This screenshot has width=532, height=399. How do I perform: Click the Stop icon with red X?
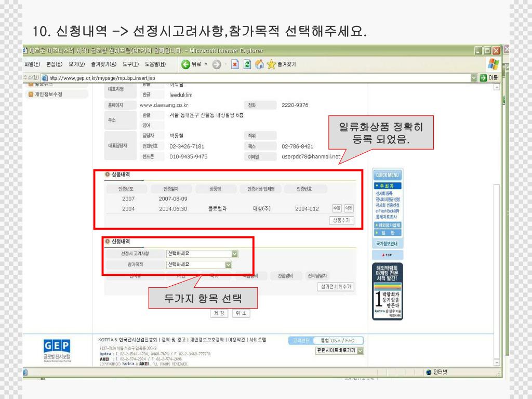pos(235,64)
